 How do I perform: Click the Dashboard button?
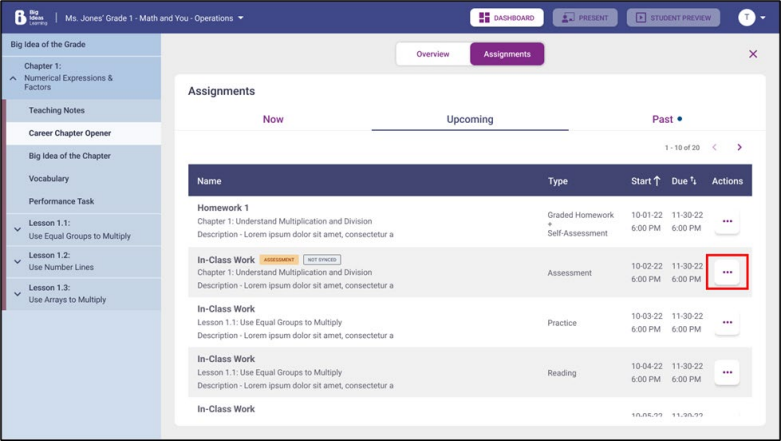click(x=507, y=18)
